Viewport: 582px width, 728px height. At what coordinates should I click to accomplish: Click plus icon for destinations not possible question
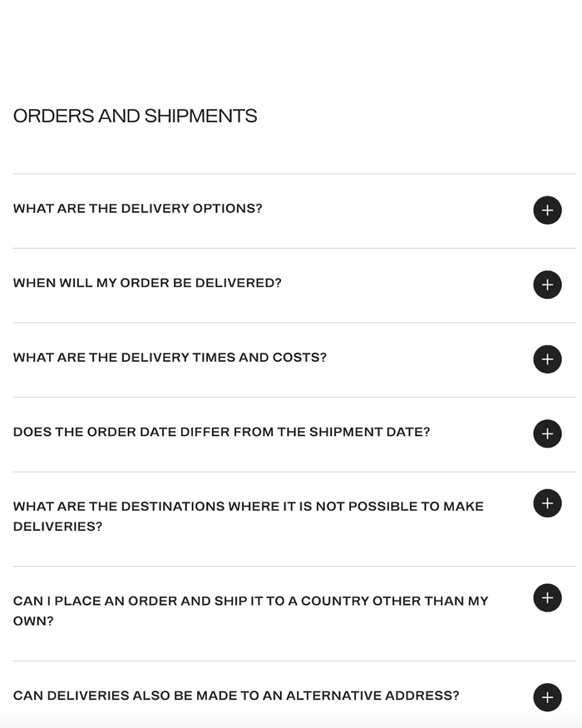click(547, 503)
